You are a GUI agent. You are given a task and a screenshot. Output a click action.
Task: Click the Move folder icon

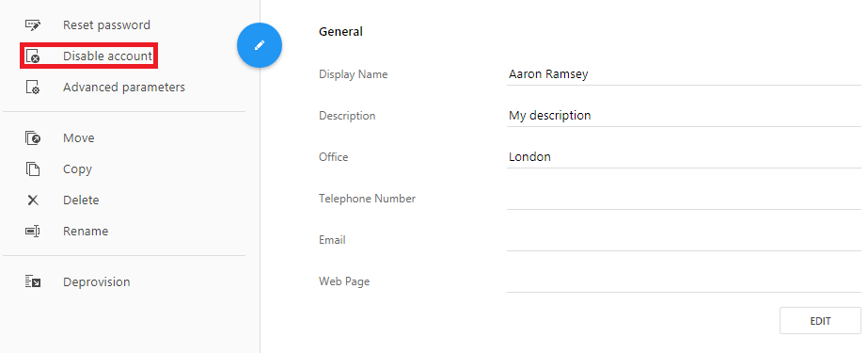tap(33, 138)
